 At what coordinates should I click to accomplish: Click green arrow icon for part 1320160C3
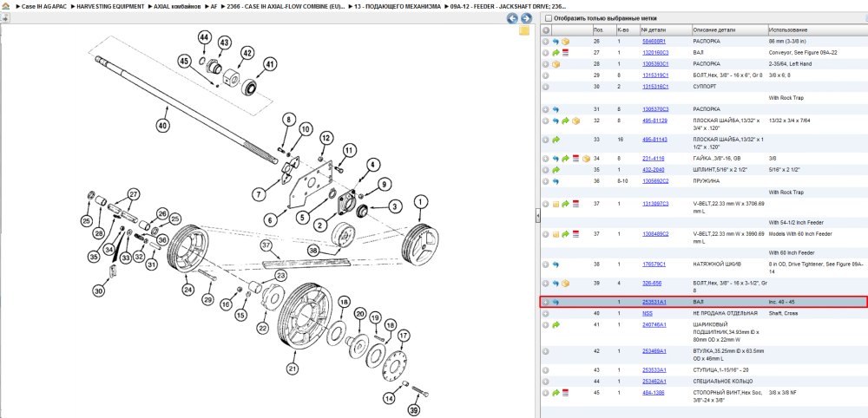(x=556, y=53)
